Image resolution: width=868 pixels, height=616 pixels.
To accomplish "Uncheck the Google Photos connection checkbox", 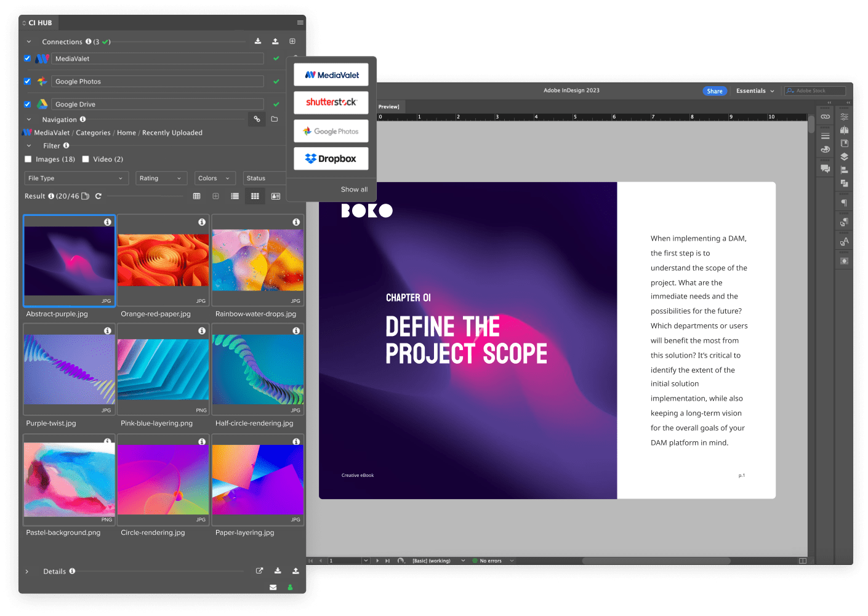I will tap(27, 81).
